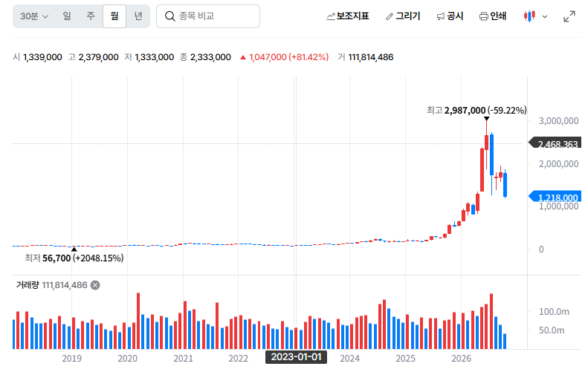Expand chart to fullscreen
Viewport: 588px width, 372px height.
point(569,16)
